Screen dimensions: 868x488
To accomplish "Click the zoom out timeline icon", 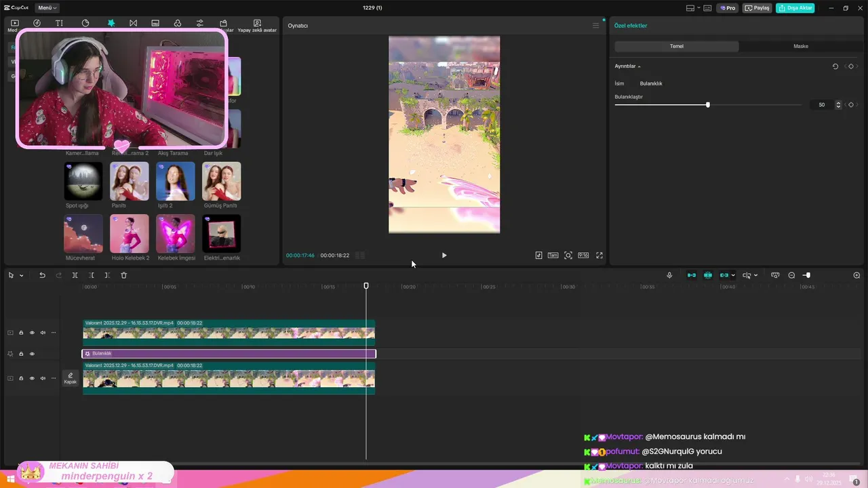I will pyautogui.click(x=791, y=275).
